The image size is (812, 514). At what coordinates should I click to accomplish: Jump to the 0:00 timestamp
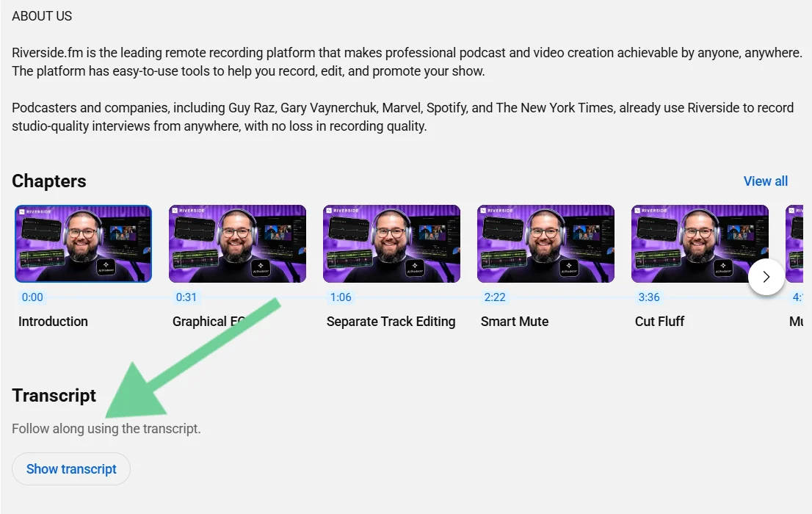coord(32,297)
